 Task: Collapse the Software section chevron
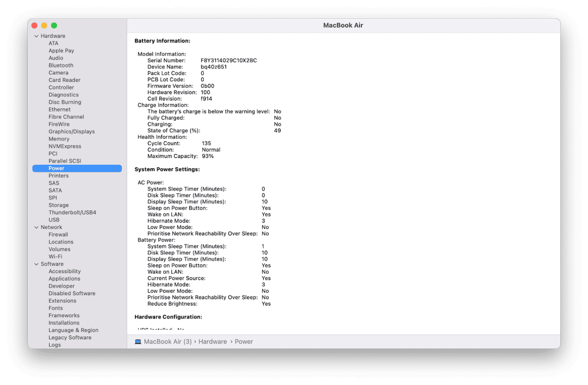coord(36,264)
